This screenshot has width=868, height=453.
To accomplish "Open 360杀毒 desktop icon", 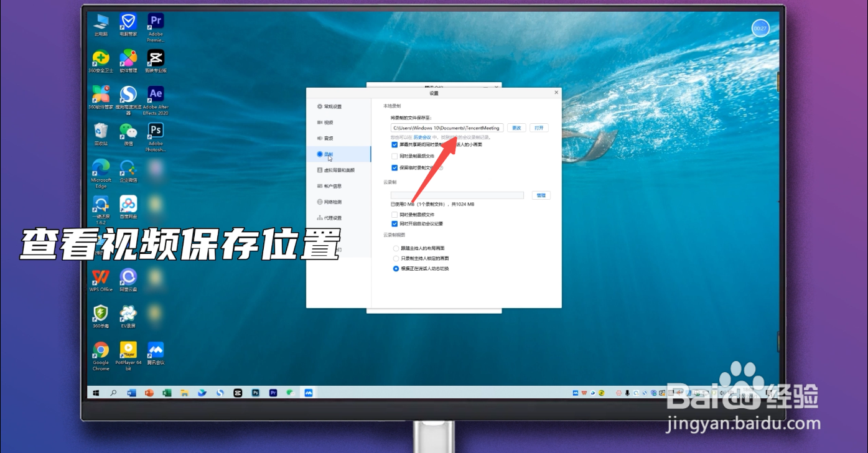I will [x=101, y=316].
